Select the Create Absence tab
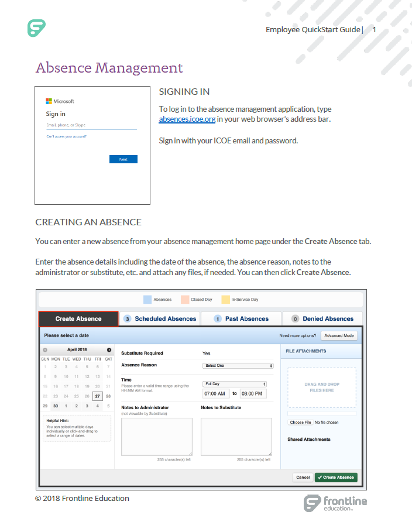 click(x=78, y=319)
